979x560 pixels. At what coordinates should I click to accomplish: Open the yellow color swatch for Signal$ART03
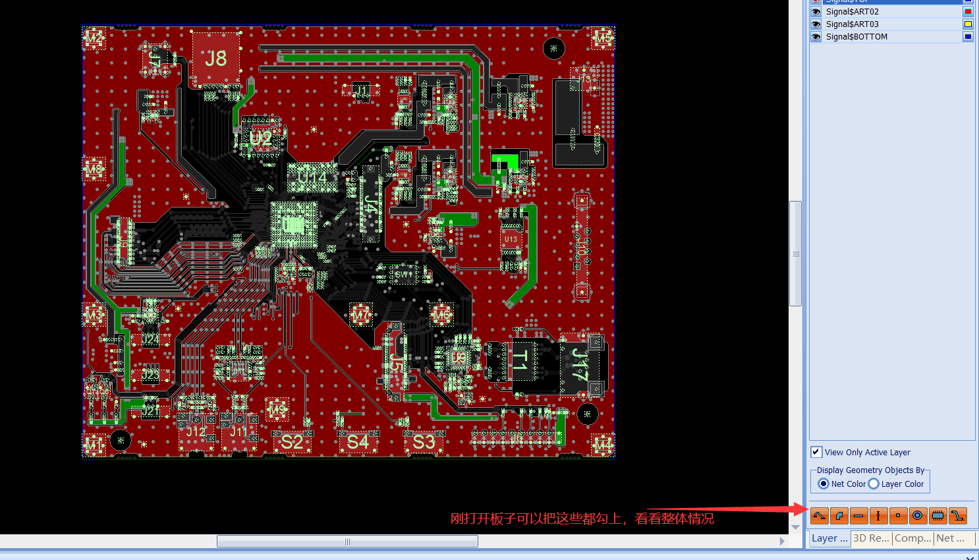pyautogui.click(x=968, y=24)
